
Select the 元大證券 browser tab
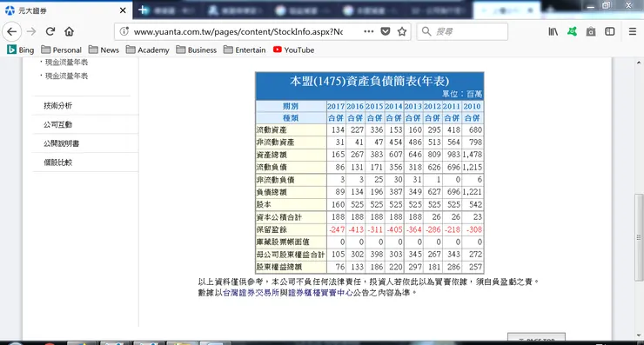pyautogui.click(x=66, y=10)
